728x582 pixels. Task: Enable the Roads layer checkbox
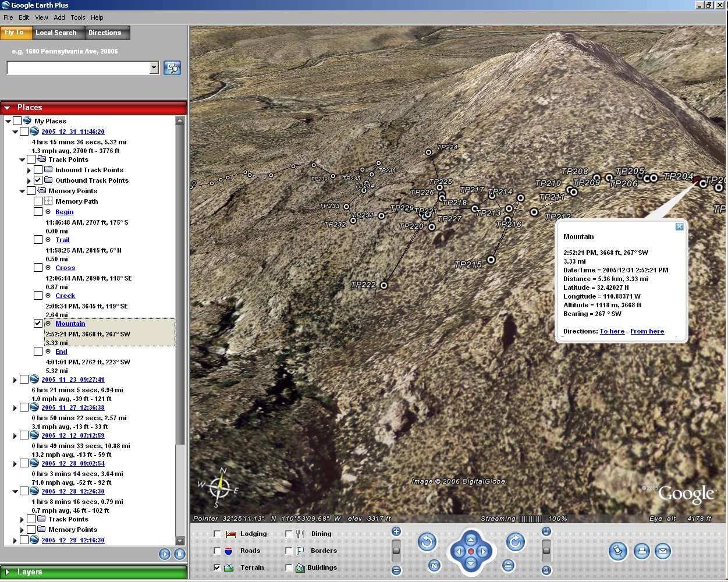tap(217, 551)
